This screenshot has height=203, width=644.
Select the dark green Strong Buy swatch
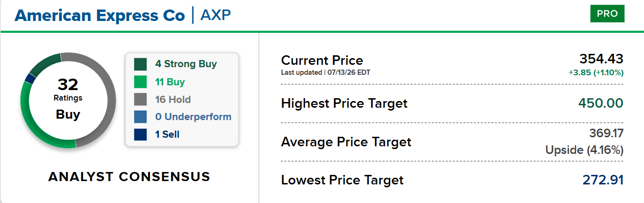140,64
